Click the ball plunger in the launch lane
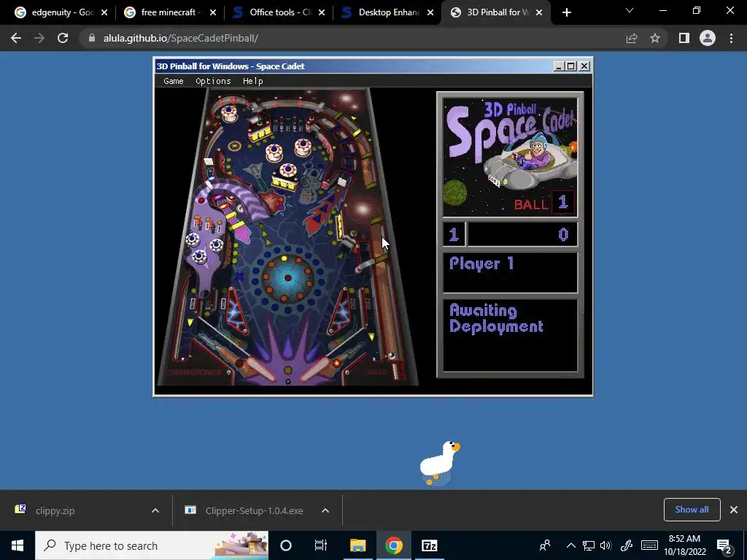 coord(395,370)
